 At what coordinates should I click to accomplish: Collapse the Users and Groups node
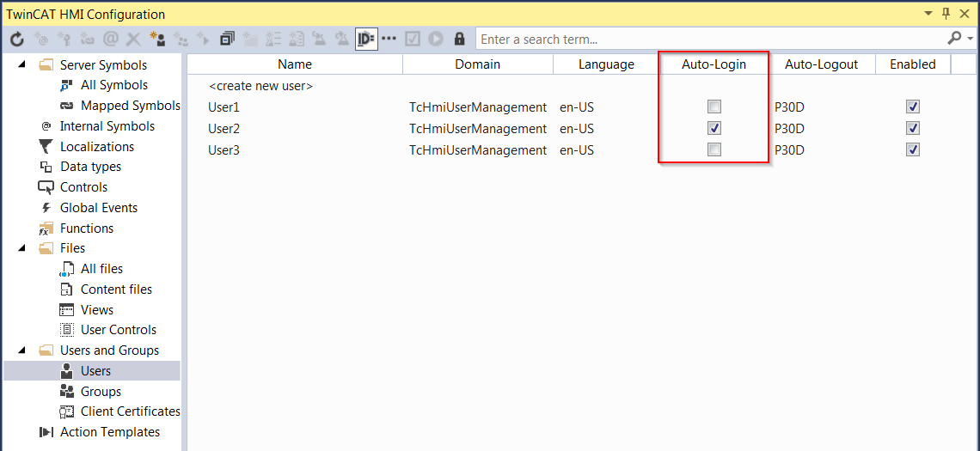[22, 350]
